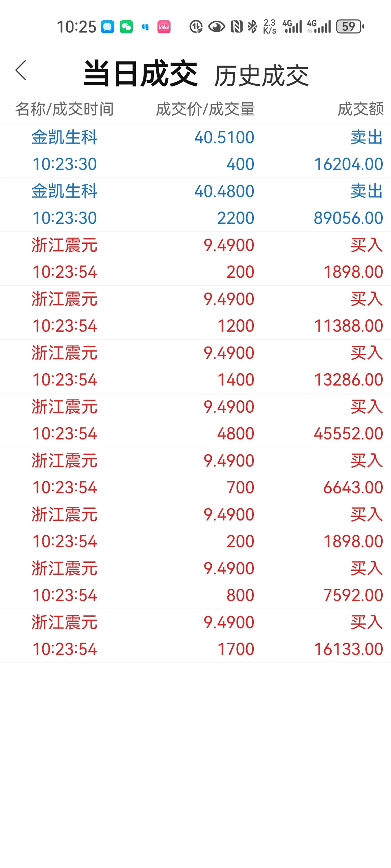
Task: Tap the WeChat notification icon
Action: click(x=126, y=27)
